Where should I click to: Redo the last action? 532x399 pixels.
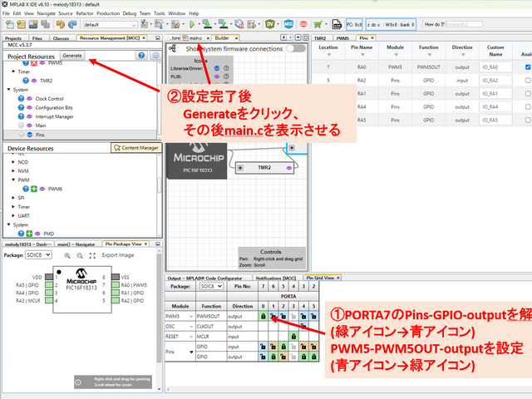72,24
